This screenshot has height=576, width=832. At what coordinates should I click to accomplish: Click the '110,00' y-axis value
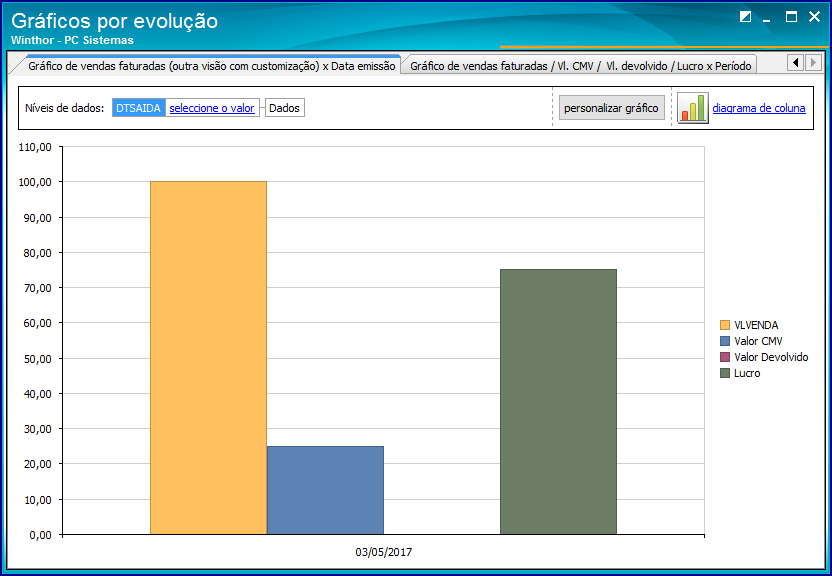click(x=35, y=147)
